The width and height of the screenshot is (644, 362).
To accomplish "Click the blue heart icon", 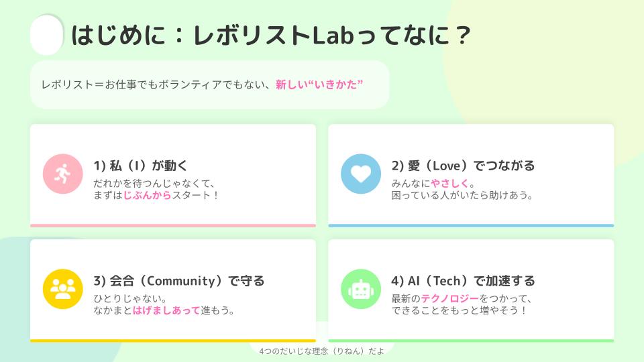I will pyautogui.click(x=360, y=174).
